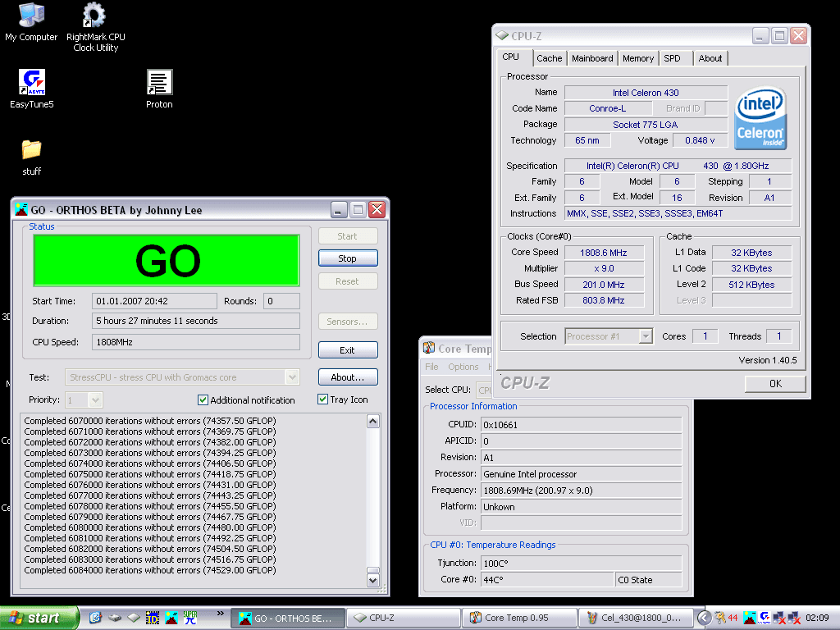
Task: Switch to the CPU-Z taskbar button
Action: click(x=404, y=618)
